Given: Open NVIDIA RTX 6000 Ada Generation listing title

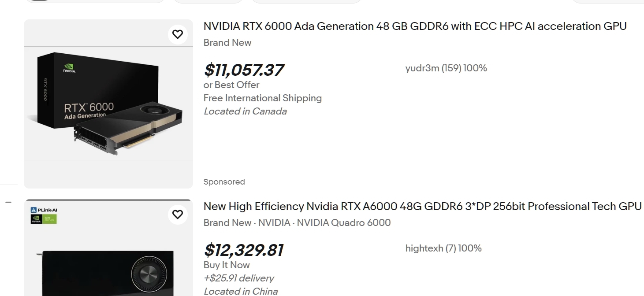Looking at the screenshot, I should [x=415, y=26].
